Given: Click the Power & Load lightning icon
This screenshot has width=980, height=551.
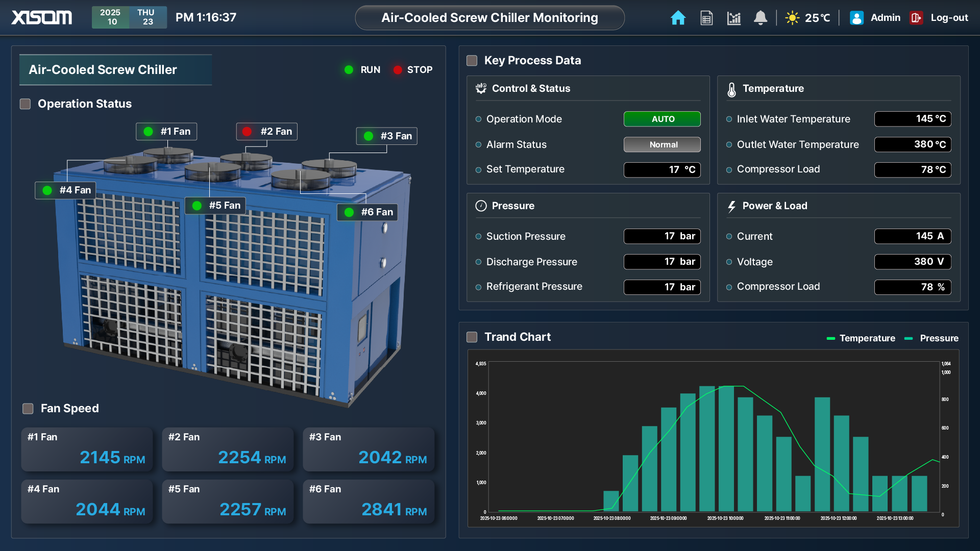Looking at the screenshot, I should pyautogui.click(x=731, y=206).
